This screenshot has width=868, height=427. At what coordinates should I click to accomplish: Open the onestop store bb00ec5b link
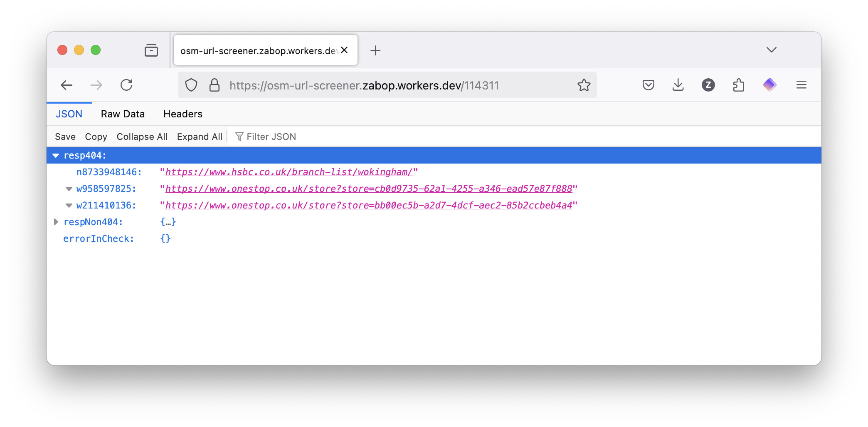pyautogui.click(x=369, y=206)
